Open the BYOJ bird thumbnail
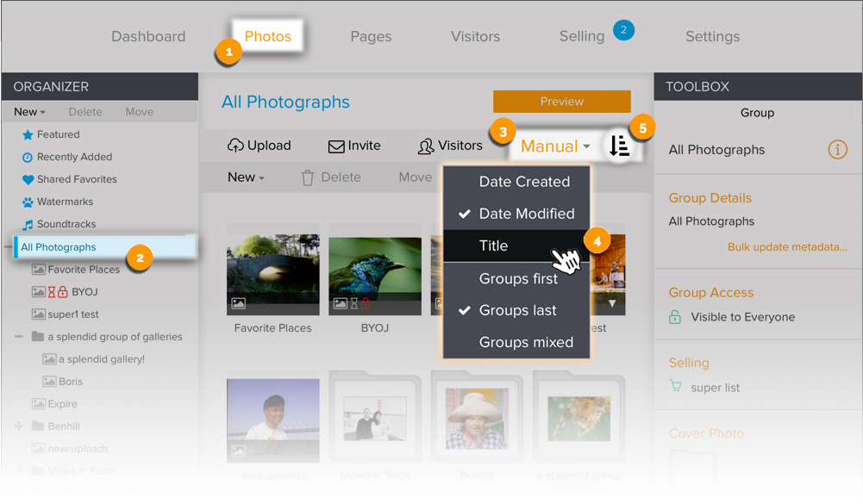Viewport: 863px width, 504px height. click(375, 275)
